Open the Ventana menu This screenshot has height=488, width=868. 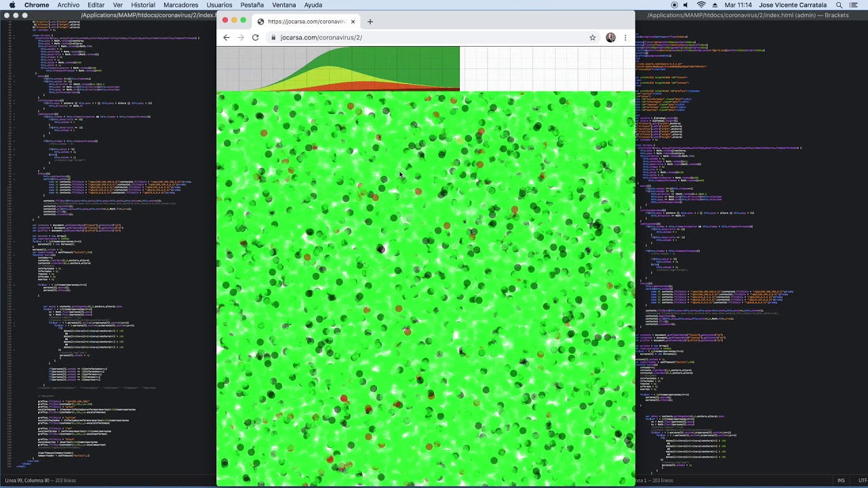tap(283, 5)
